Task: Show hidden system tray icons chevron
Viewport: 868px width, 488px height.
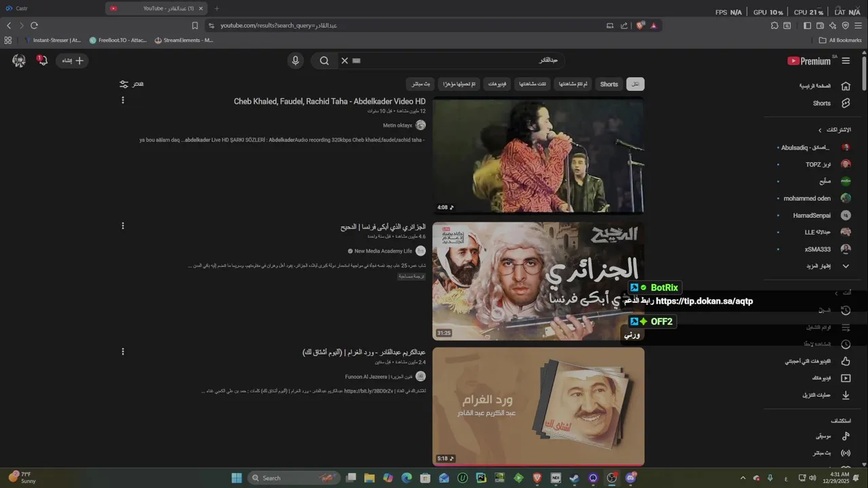Action: point(743,478)
